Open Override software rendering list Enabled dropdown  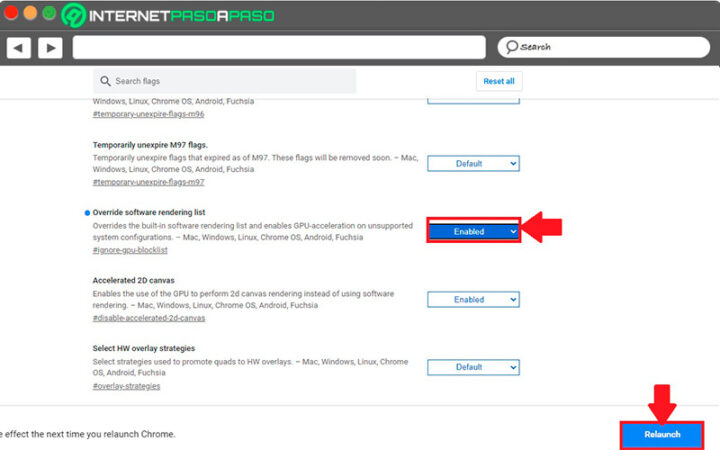point(473,231)
